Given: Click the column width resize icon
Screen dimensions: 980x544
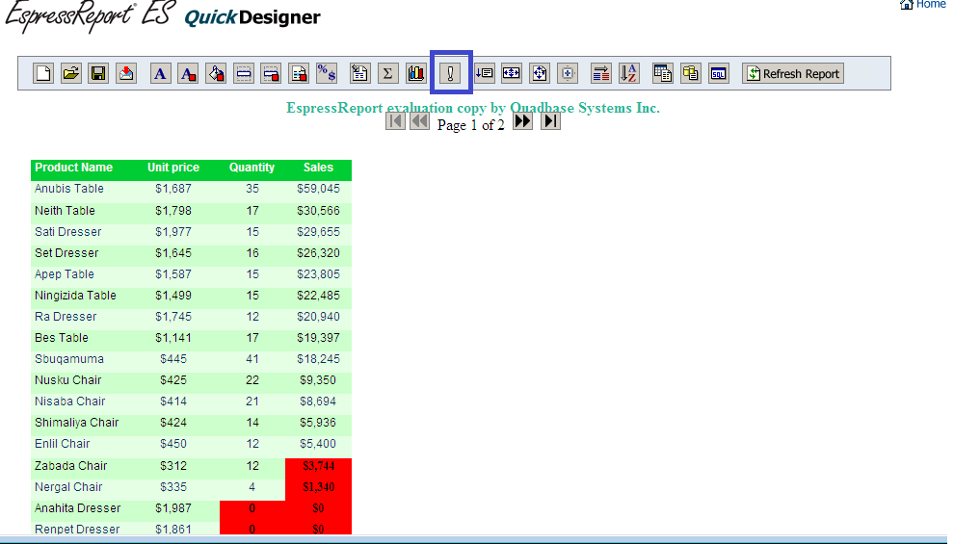Looking at the screenshot, I should [x=512, y=74].
